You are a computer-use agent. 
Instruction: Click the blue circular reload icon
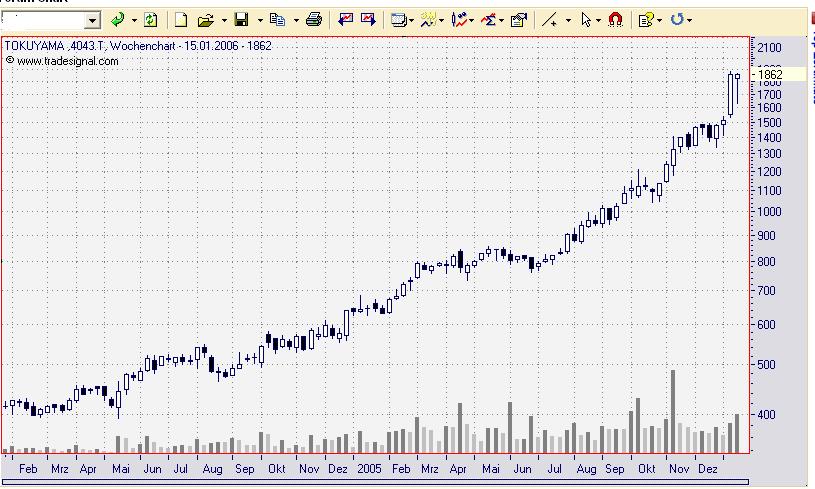677,20
